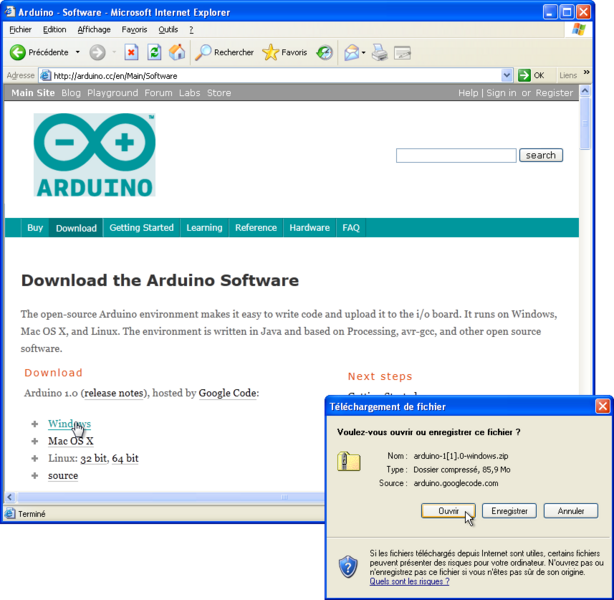
Task: Click the Arduino logo image
Action: pyautogui.click(x=94, y=155)
